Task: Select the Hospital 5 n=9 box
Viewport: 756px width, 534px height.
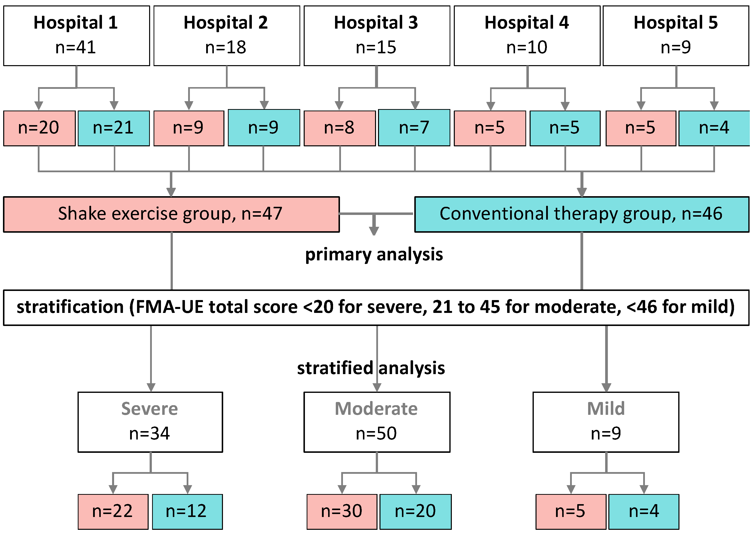Action: (676, 36)
